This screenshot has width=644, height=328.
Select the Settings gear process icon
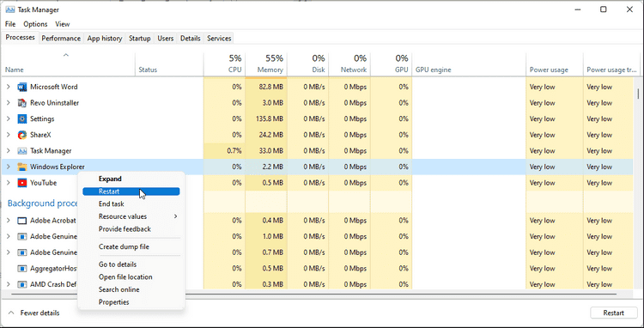[21, 119]
